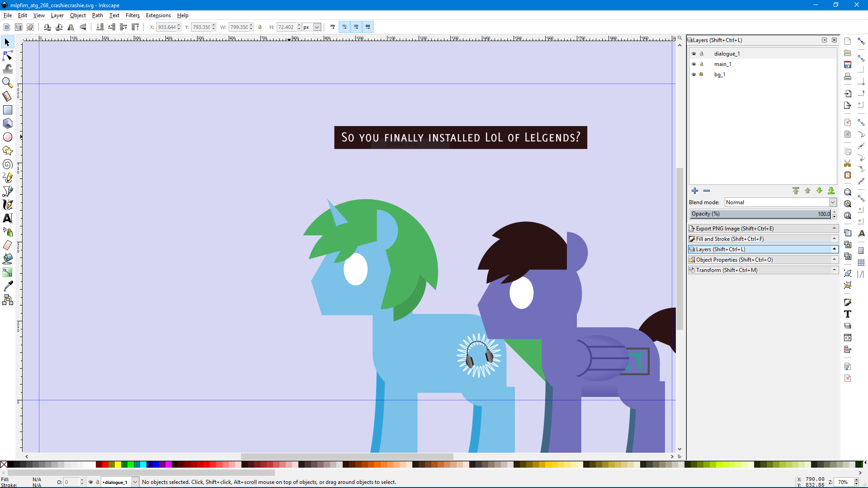
Task: Select the 3D Box tool
Action: [8, 123]
